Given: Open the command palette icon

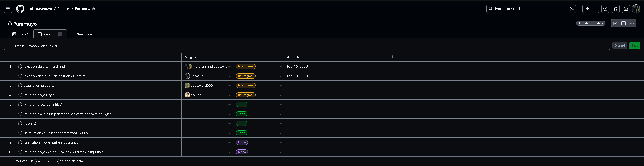Looking at the screenshot, I should (572, 9).
